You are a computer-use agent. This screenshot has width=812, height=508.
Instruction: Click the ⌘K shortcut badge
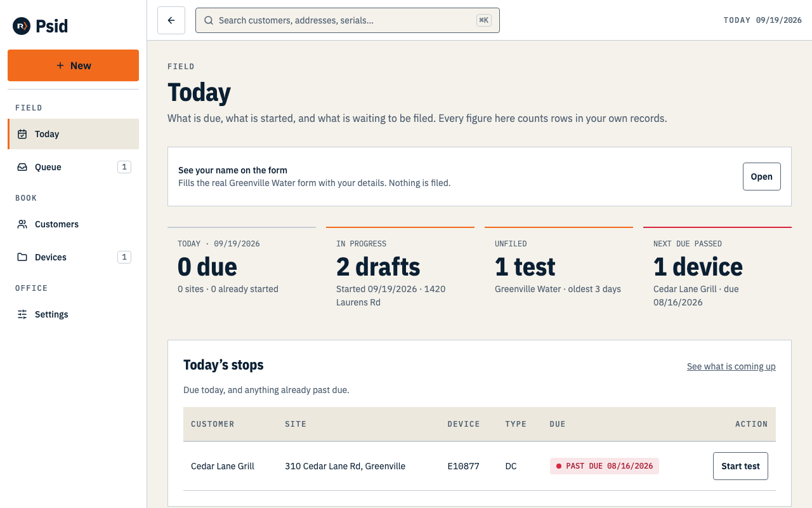click(484, 20)
